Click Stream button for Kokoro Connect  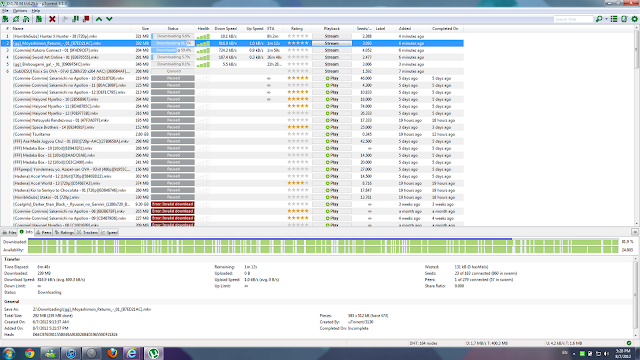(x=332, y=50)
